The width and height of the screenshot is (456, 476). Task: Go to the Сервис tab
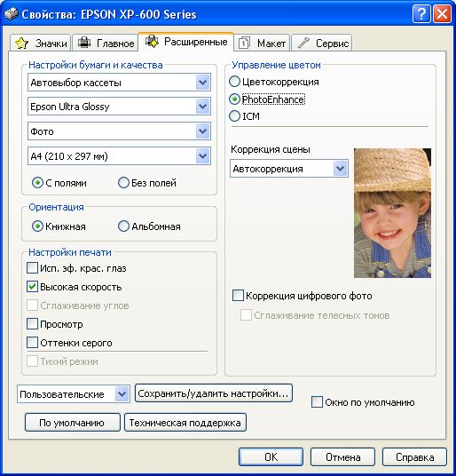322,43
